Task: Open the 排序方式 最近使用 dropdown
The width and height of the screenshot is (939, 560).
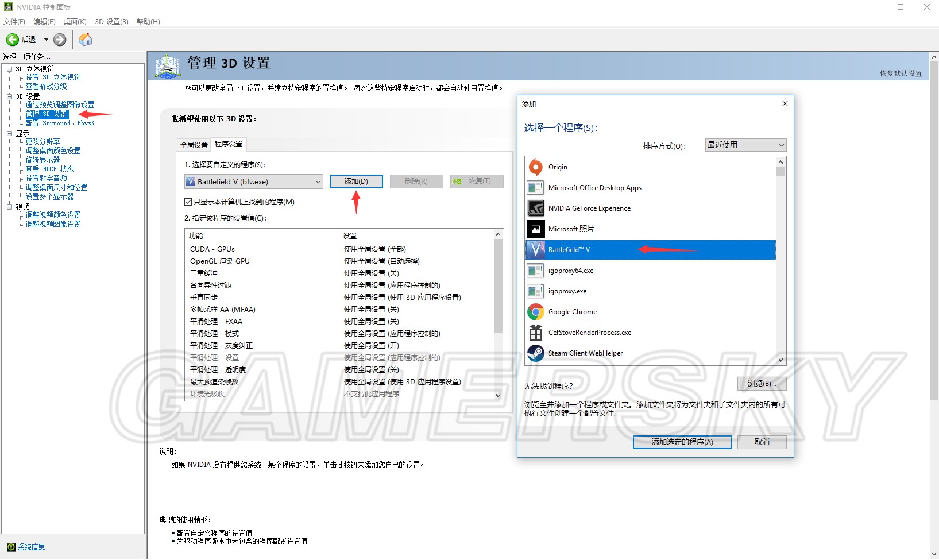Action: tap(745, 145)
